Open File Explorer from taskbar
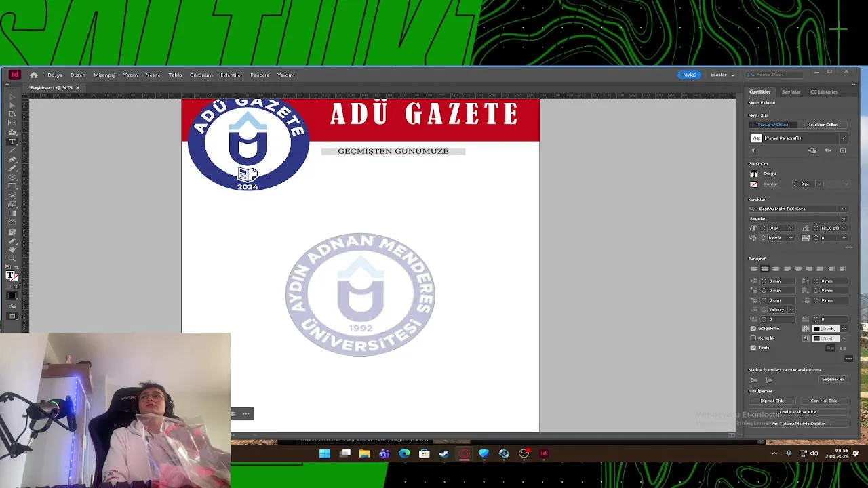Screen dimensions: 868x488 pos(365,453)
